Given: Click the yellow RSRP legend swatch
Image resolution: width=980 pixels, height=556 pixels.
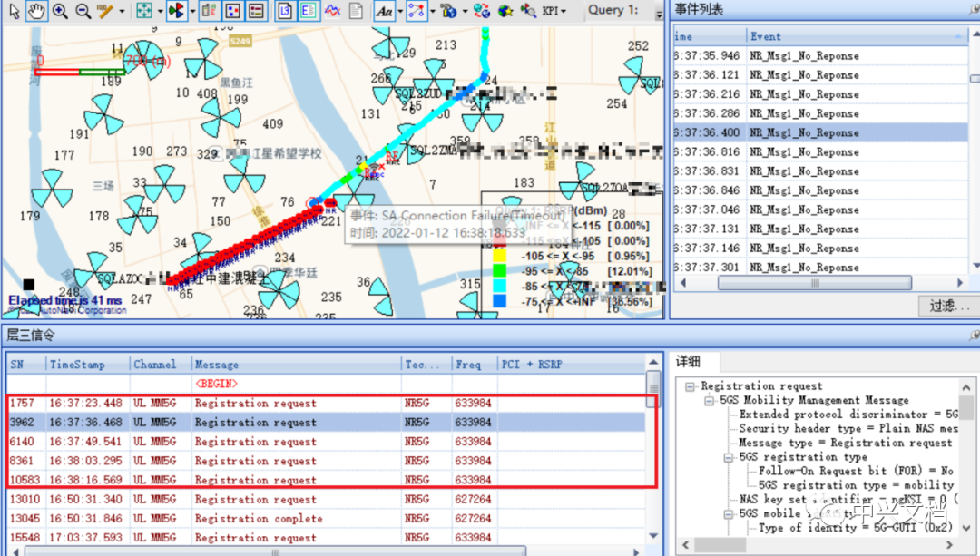Looking at the screenshot, I should click(x=497, y=255).
